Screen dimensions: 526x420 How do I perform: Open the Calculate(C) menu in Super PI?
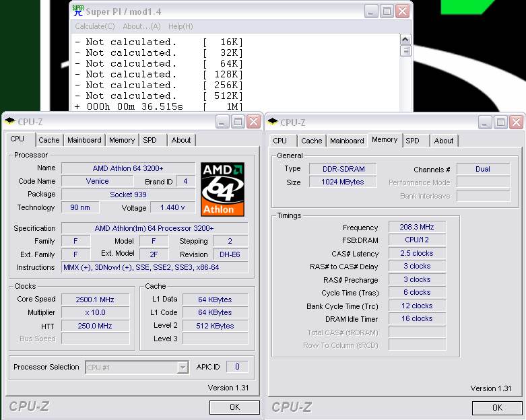pyautogui.click(x=95, y=26)
